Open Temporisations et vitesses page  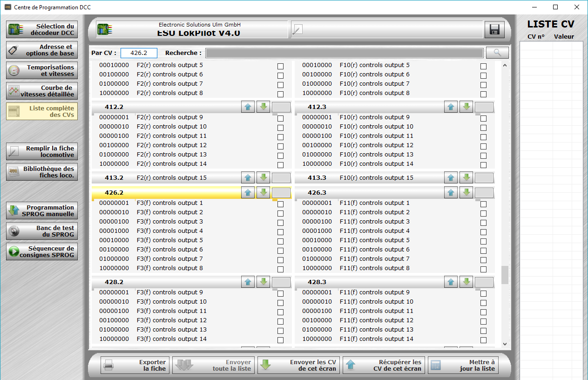(42, 71)
